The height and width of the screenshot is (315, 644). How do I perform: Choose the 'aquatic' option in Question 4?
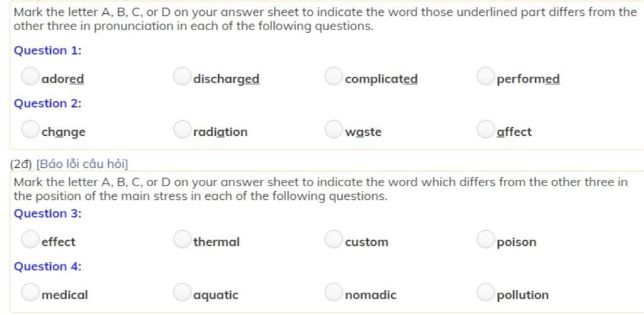coord(182,292)
